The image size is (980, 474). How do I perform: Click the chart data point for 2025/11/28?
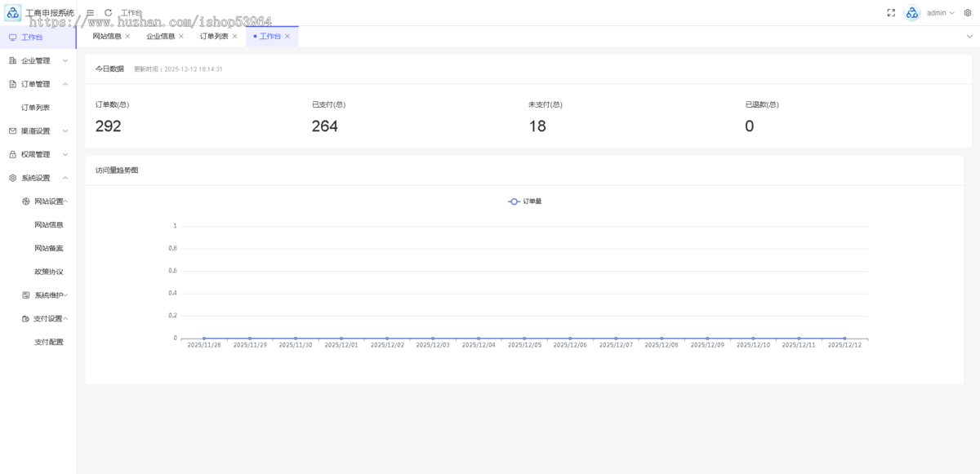(x=204, y=338)
